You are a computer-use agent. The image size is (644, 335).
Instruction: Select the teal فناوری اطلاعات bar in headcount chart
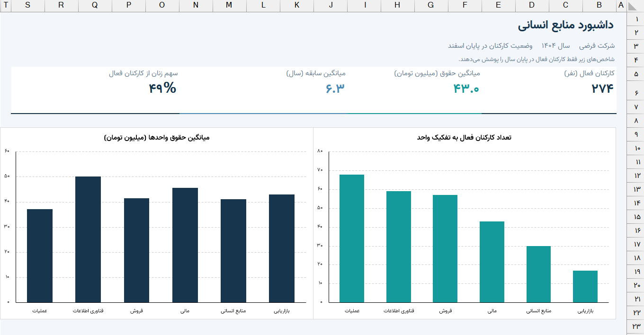(x=399, y=247)
